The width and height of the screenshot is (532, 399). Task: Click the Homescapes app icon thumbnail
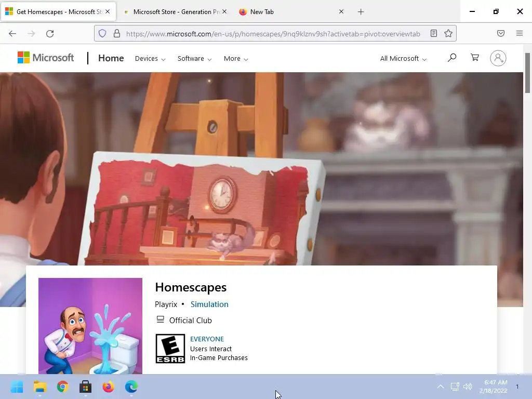click(90, 326)
